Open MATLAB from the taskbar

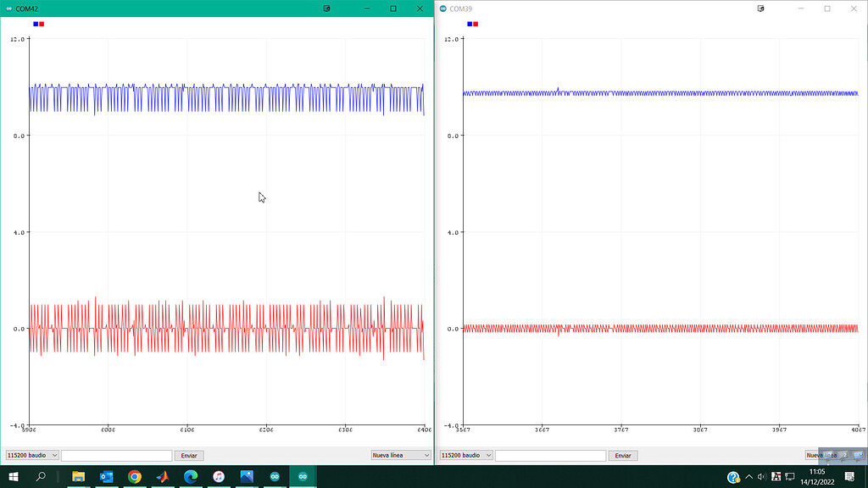(x=163, y=476)
